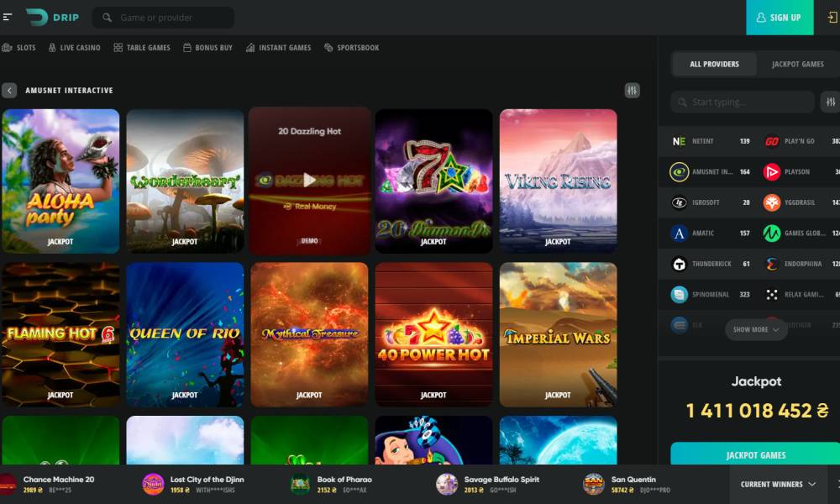Click the Chance Machine 20 winner title

click(59, 480)
